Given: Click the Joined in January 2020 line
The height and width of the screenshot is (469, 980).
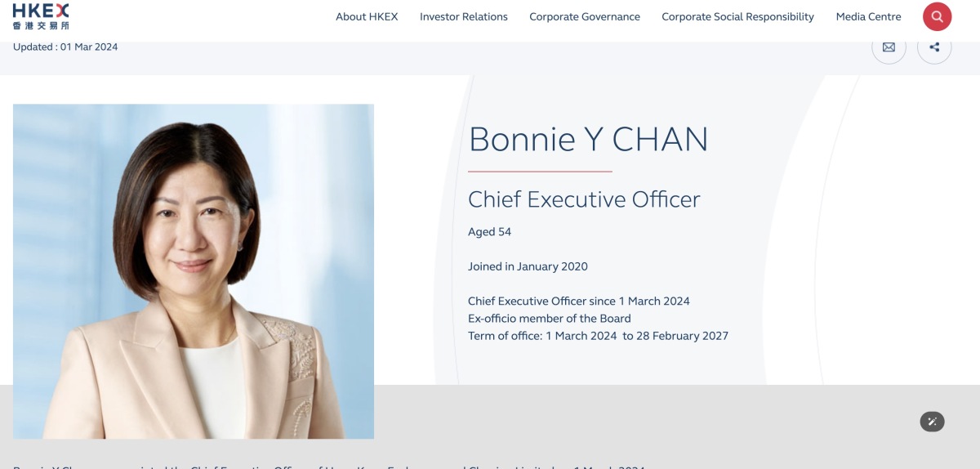Looking at the screenshot, I should pyautogui.click(x=528, y=266).
